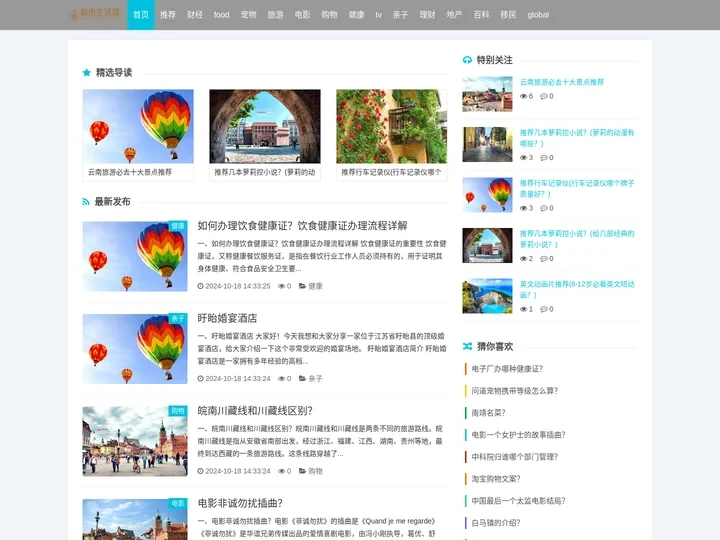This screenshot has height=540, width=720.
Task: Open article 电影非诚勿扰插曲？
Action: pyautogui.click(x=240, y=503)
